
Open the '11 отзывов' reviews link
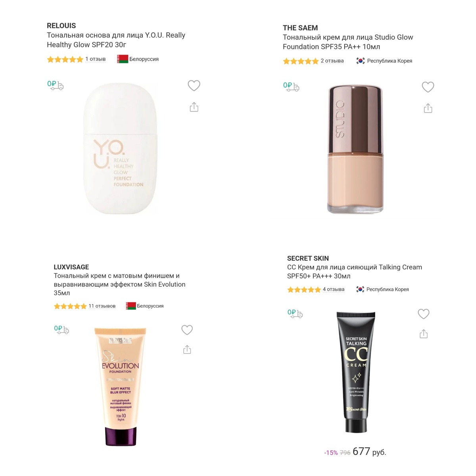point(102,306)
